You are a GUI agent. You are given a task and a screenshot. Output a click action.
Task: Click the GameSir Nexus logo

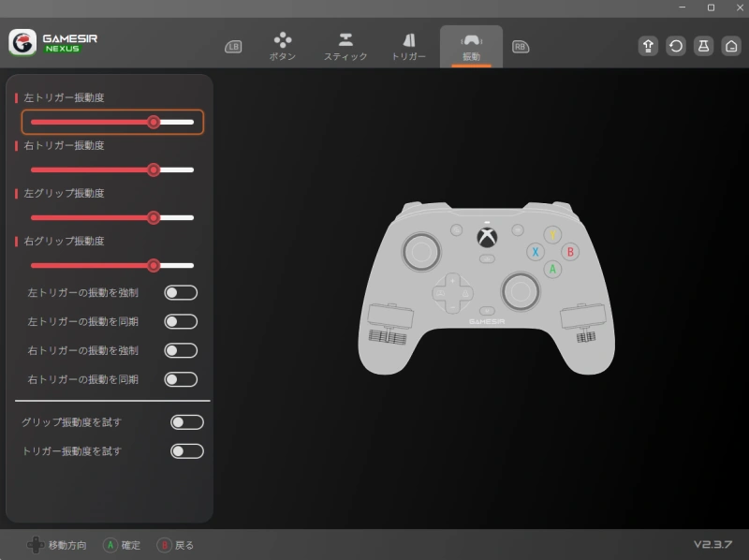(x=53, y=43)
